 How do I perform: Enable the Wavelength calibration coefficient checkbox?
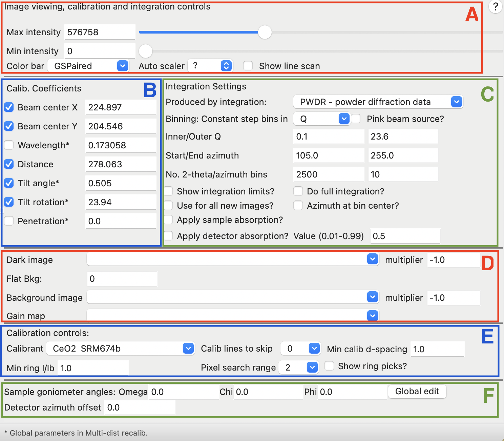point(9,145)
